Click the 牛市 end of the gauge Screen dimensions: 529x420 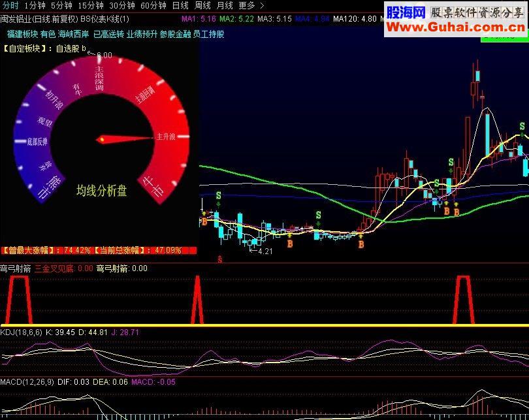click(153, 187)
